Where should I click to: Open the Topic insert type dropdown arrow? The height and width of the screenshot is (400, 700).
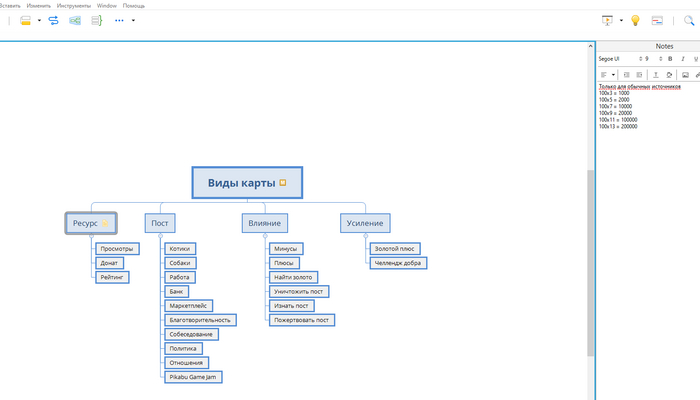click(x=39, y=21)
